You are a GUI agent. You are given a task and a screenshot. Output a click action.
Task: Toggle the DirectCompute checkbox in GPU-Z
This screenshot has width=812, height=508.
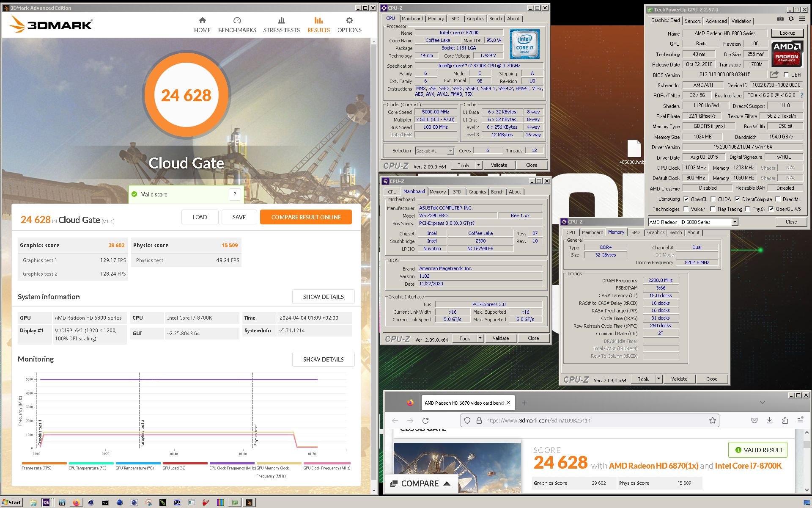click(737, 199)
